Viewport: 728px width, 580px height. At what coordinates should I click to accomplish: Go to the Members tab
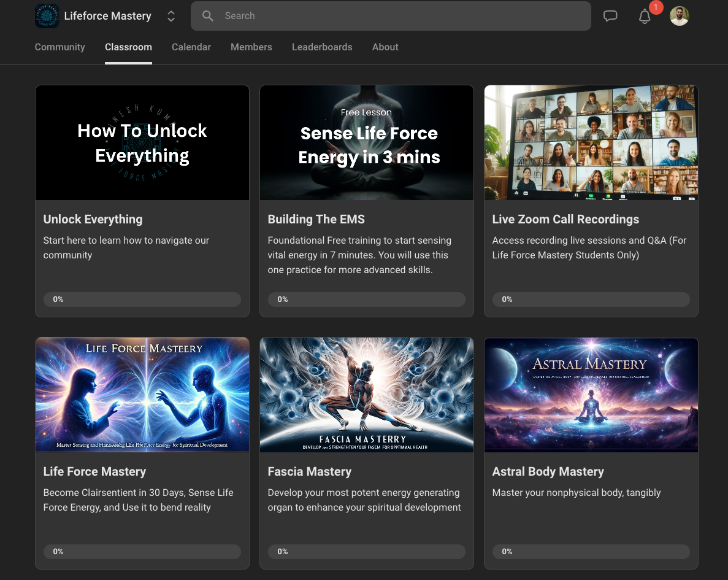(x=251, y=47)
